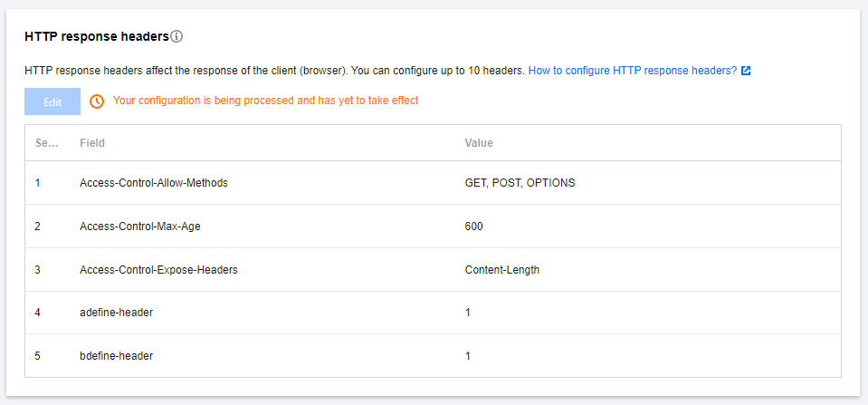Image resolution: width=868 pixels, height=405 pixels.
Task: Select the Access-Control-Allow-Methods field cell
Action: point(154,183)
